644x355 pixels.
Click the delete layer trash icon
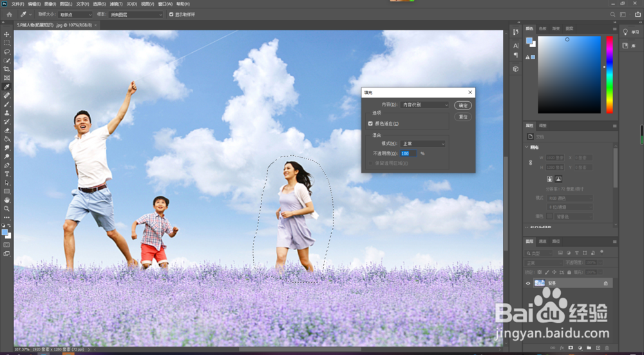pos(607,348)
